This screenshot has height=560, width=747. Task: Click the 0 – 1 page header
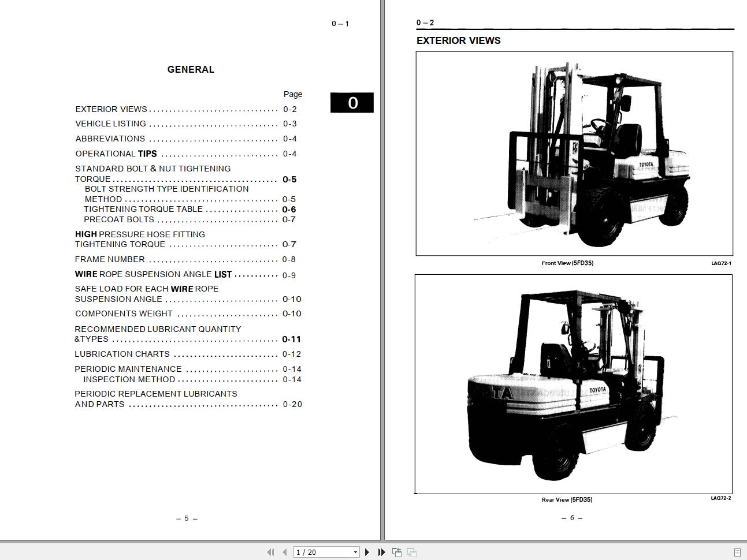click(x=340, y=24)
